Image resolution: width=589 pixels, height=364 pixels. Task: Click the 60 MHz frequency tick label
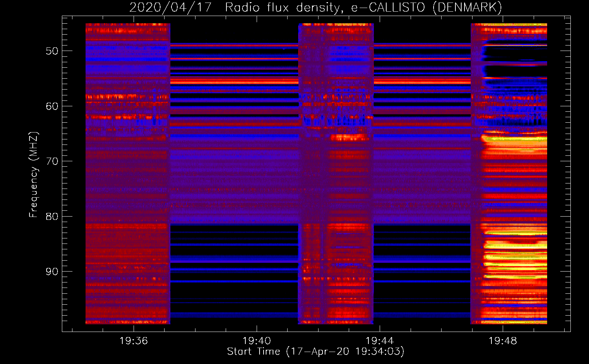point(52,106)
